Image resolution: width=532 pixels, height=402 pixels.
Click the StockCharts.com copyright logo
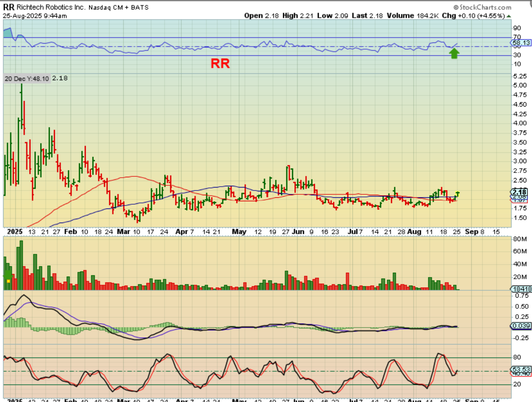pyautogui.click(x=482, y=7)
